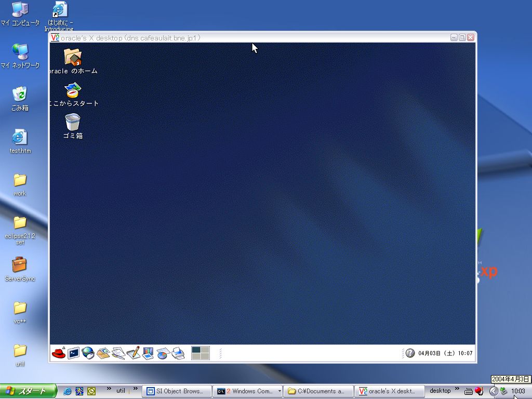Open the Windows Command group dropdown arrow
Image resolution: width=532 pixels, height=399 pixels.
[x=280, y=391]
